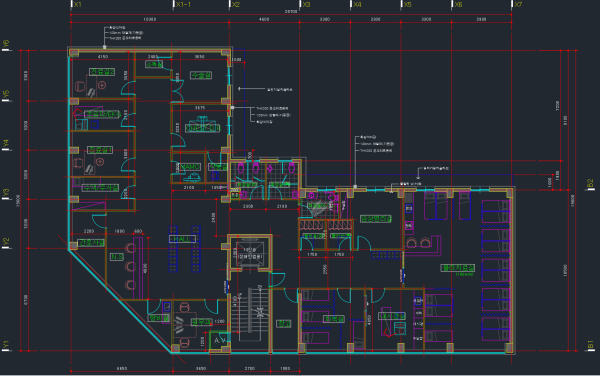Select the Y6 grid axis marker
Image resolution: width=600 pixels, height=376 pixels.
coord(6,44)
